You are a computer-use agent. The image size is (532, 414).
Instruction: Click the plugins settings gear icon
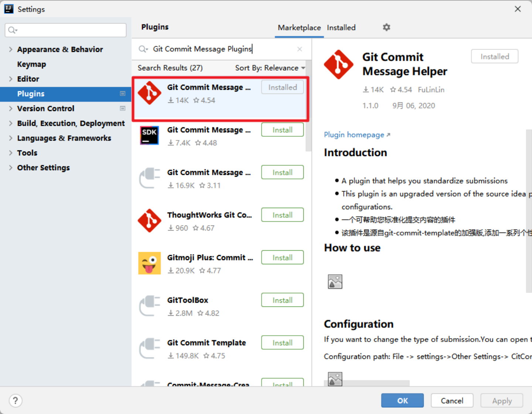[386, 27]
